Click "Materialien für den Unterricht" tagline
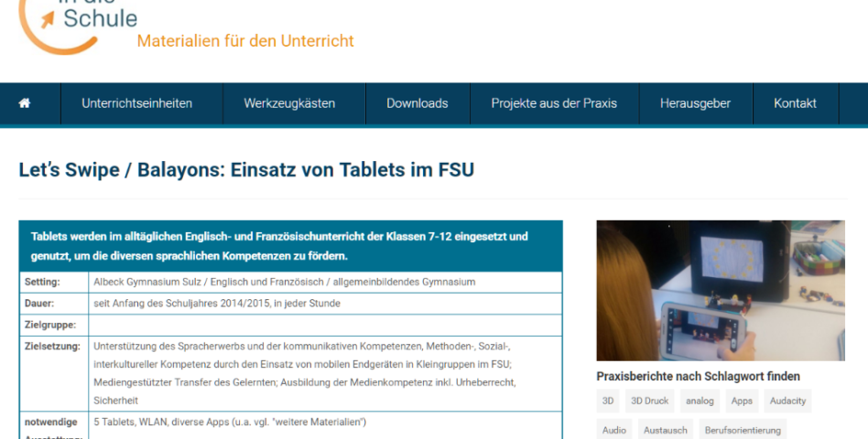Image resolution: width=868 pixels, height=439 pixels. coord(245,41)
